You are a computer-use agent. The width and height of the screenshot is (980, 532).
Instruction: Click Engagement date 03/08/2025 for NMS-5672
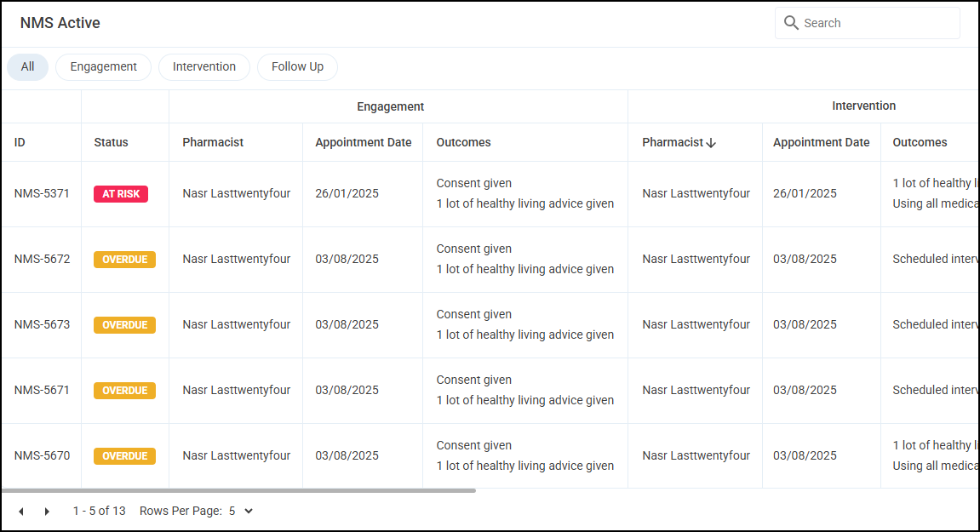pyautogui.click(x=347, y=260)
